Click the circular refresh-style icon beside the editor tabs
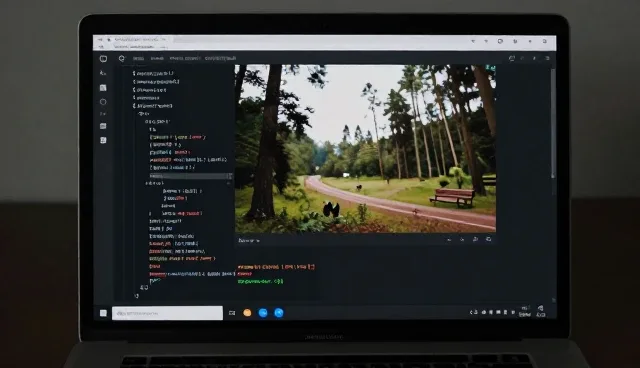Viewport: 640px width, 368px height. click(x=121, y=59)
